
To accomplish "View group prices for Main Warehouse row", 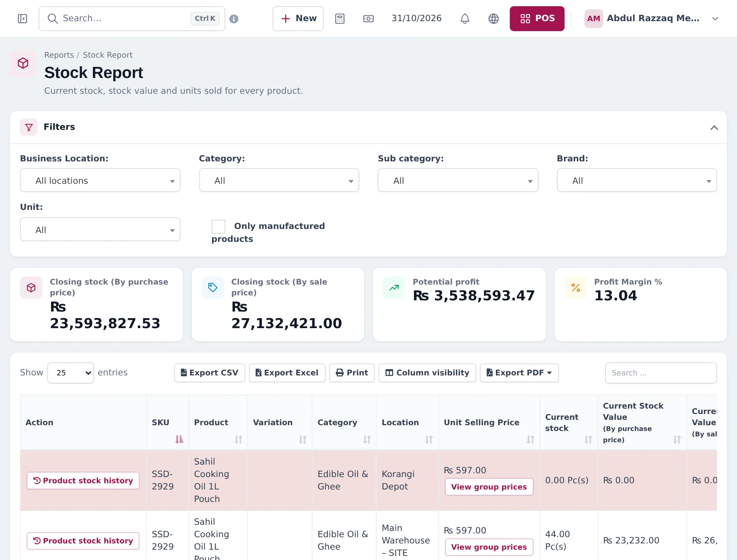I will (x=489, y=547).
